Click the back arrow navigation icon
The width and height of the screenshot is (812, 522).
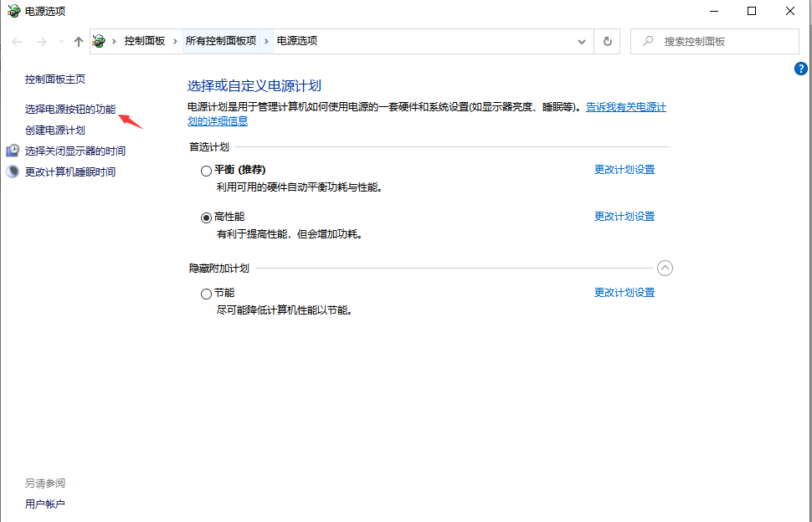[x=17, y=40]
